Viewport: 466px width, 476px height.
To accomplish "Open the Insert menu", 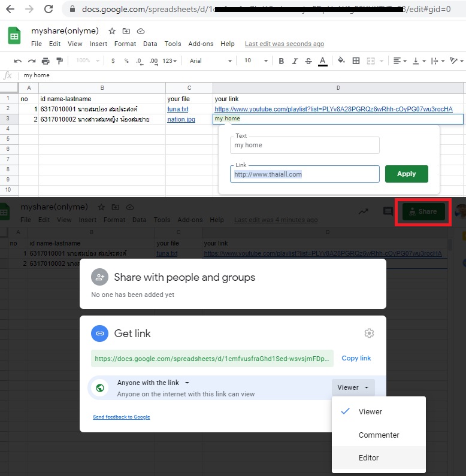I will click(98, 44).
